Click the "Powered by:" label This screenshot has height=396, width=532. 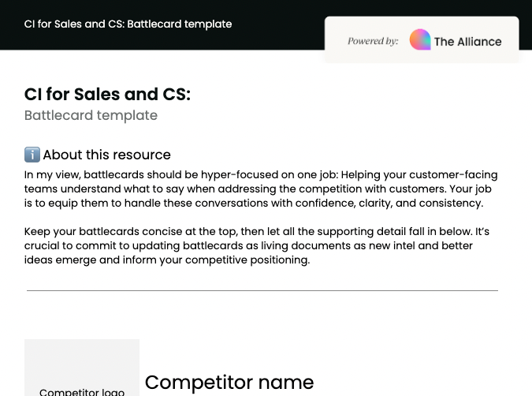(373, 41)
